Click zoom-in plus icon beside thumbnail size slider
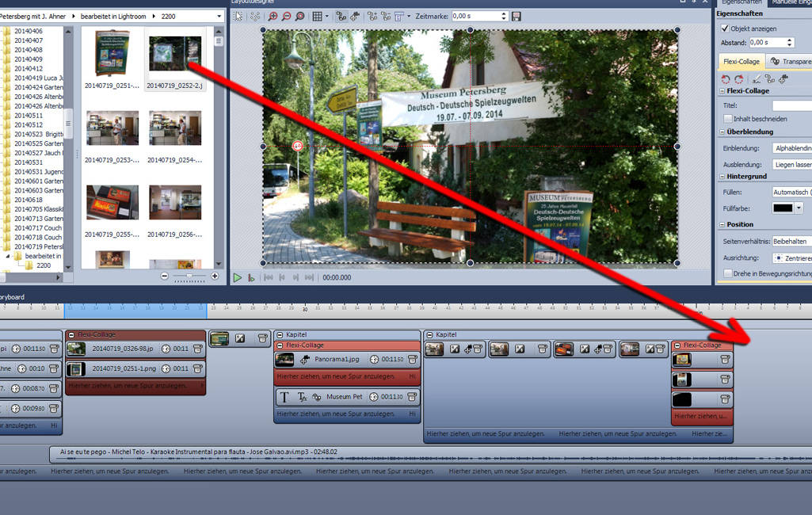Image resolution: width=812 pixels, height=515 pixels. tap(215, 276)
